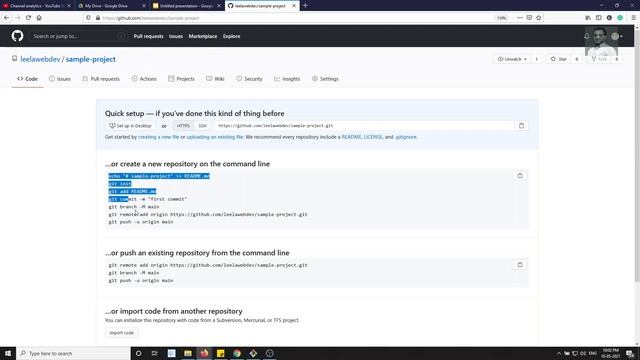
Task: Click the notifications bell icon
Action: (587, 36)
